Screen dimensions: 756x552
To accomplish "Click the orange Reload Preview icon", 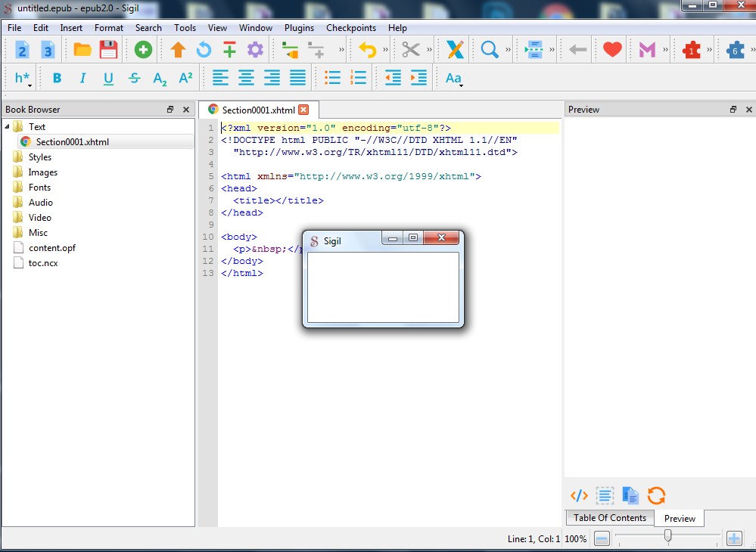I will [656, 496].
